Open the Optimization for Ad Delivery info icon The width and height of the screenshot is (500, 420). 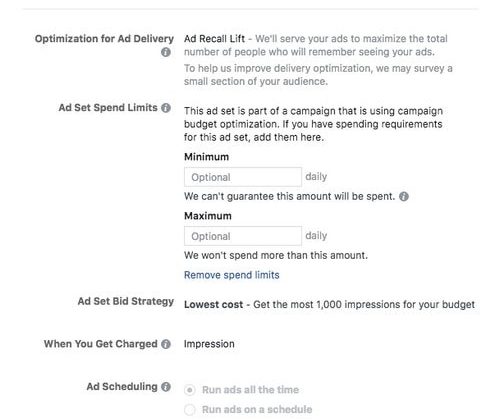(x=166, y=52)
